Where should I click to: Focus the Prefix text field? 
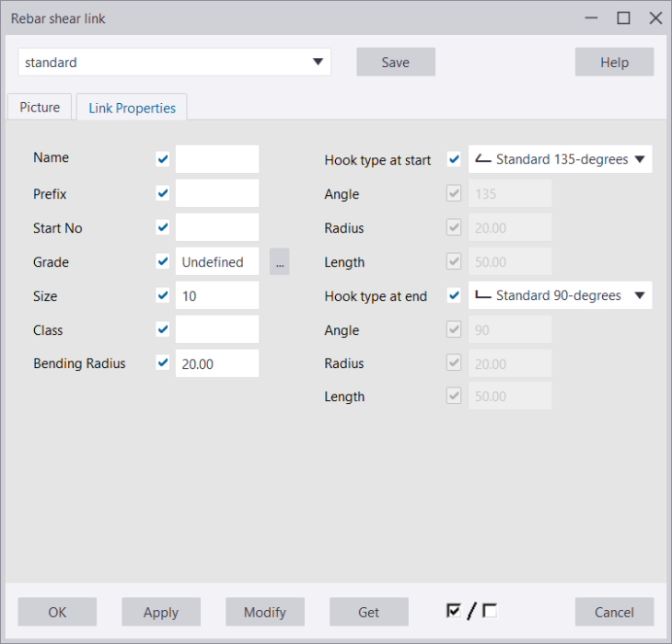[x=217, y=193]
